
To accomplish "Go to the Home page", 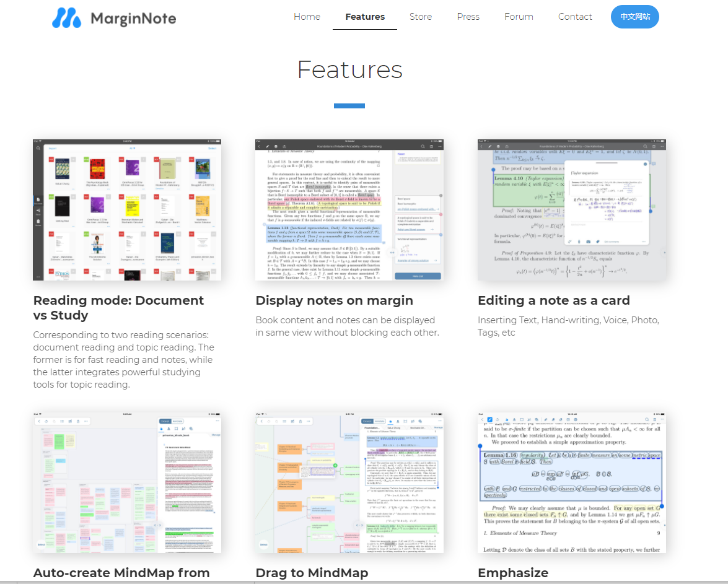I will click(x=307, y=17).
